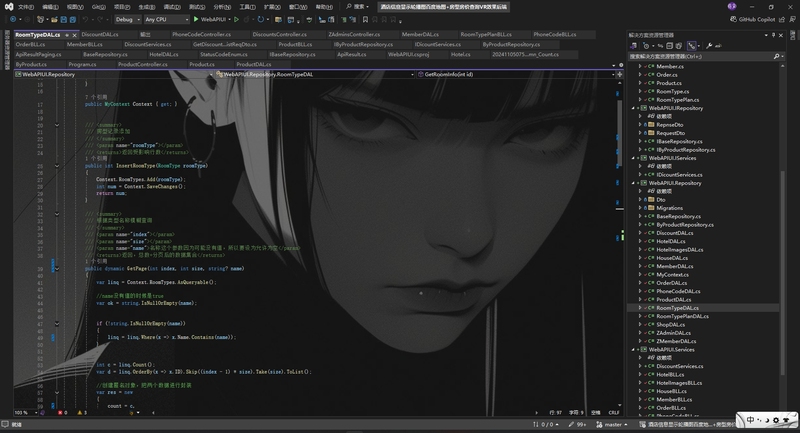Expand the Migrations folder in Solution Explorer

click(x=640, y=208)
